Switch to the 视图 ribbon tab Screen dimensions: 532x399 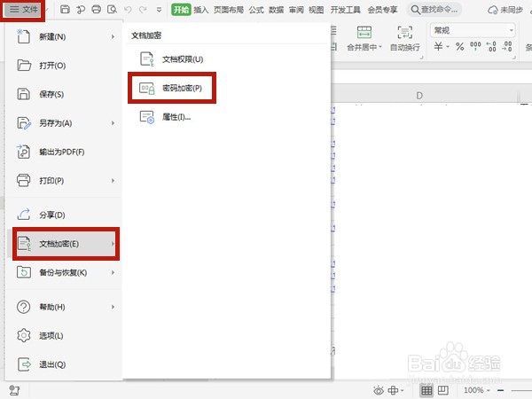pos(317,10)
